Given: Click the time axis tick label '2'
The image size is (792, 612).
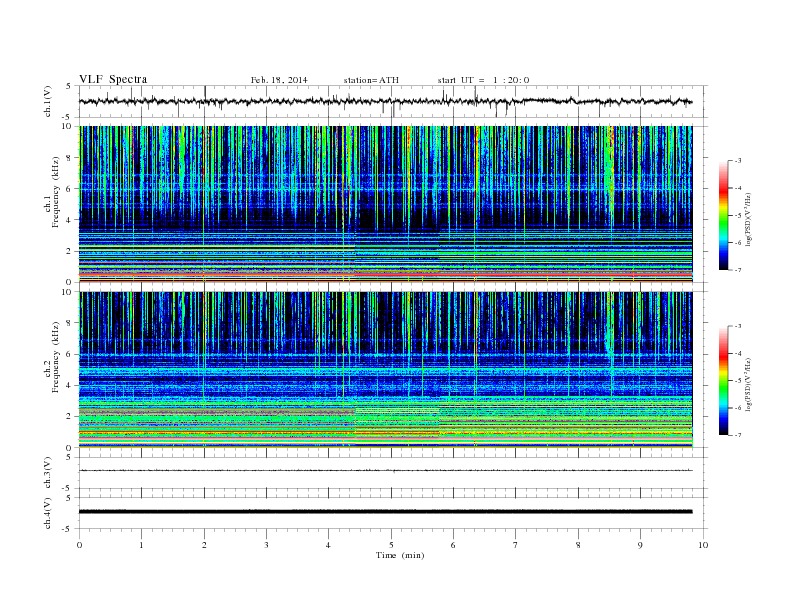Looking at the screenshot, I should pyautogui.click(x=204, y=545).
